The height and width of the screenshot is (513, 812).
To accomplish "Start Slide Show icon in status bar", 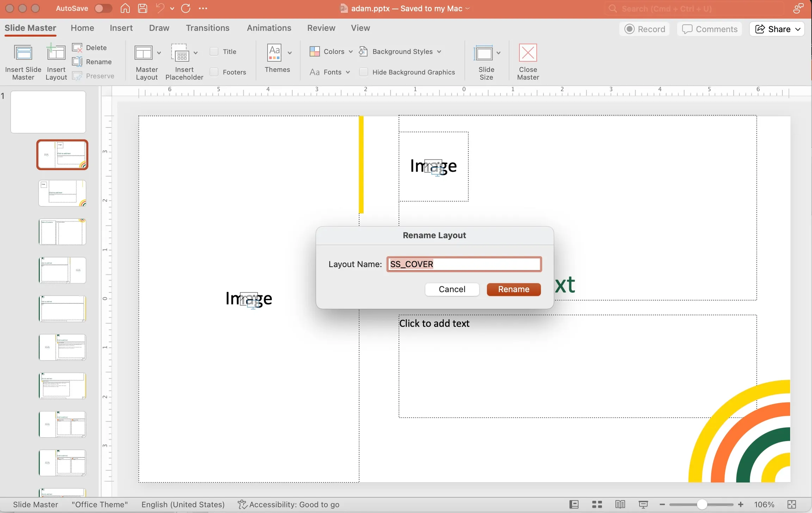I will point(643,505).
